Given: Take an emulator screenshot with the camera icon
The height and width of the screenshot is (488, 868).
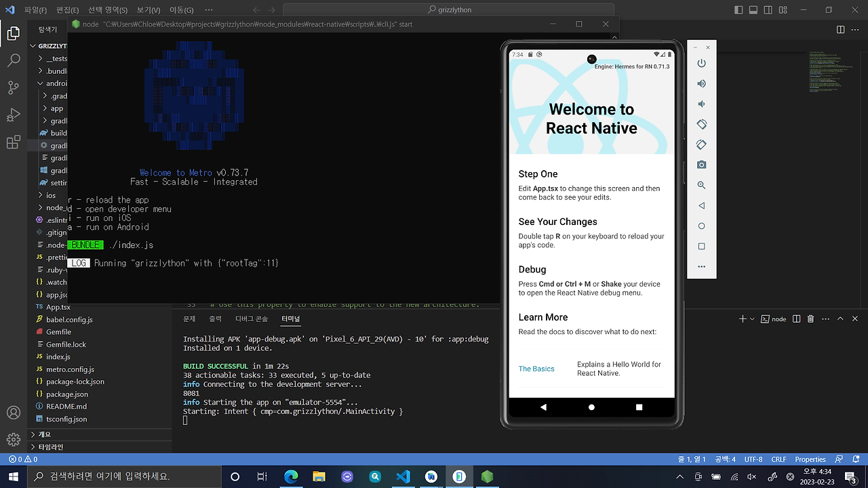Looking at the screenshot, I should 701,165.
